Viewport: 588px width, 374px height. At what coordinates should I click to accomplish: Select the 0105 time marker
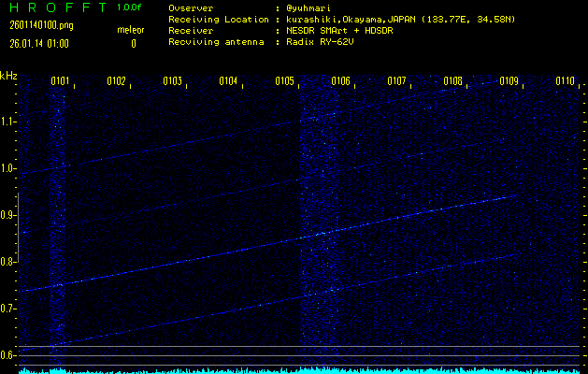284,81
